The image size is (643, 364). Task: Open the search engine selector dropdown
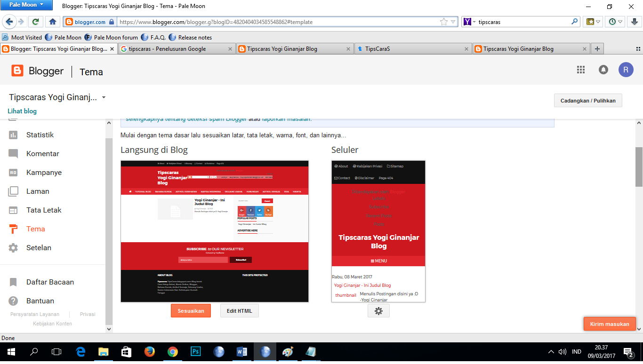tap(470, 22)
